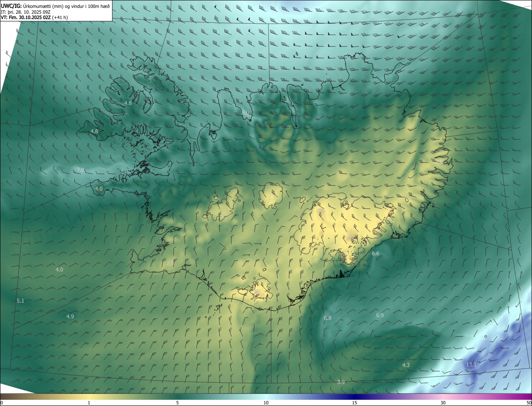Click the 4.9 value on the map
Viewport: 532px width, 406px height.
point(70,316)
